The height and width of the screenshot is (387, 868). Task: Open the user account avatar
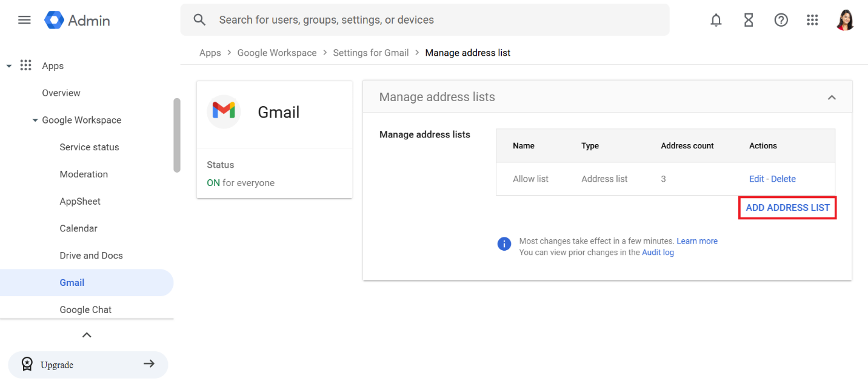point(844,20)
